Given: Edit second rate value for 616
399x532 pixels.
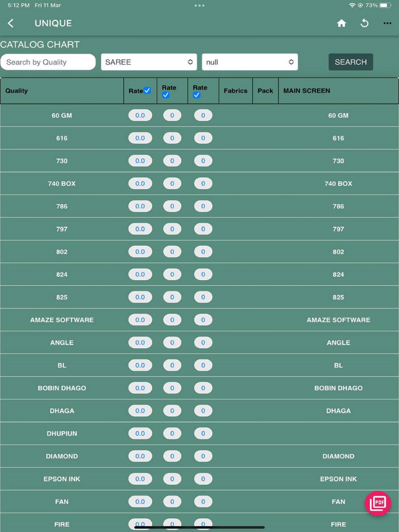Looking at the screenshot, I should click(172, 138).
